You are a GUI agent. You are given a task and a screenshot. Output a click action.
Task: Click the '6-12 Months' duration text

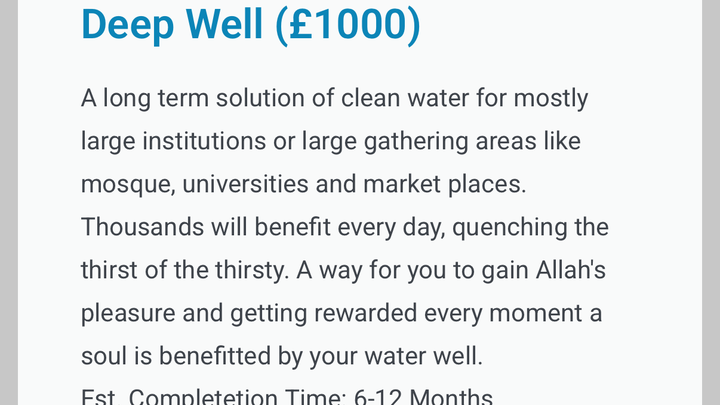pyautogui.click(x=423, y=396)
